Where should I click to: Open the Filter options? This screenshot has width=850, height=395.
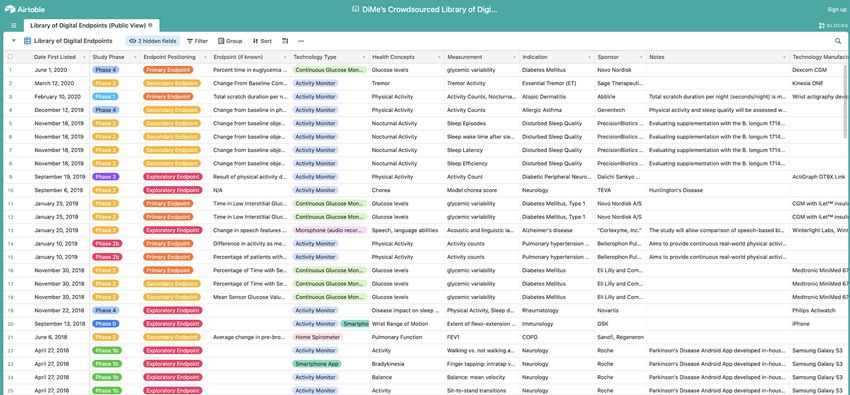(197, 41)
